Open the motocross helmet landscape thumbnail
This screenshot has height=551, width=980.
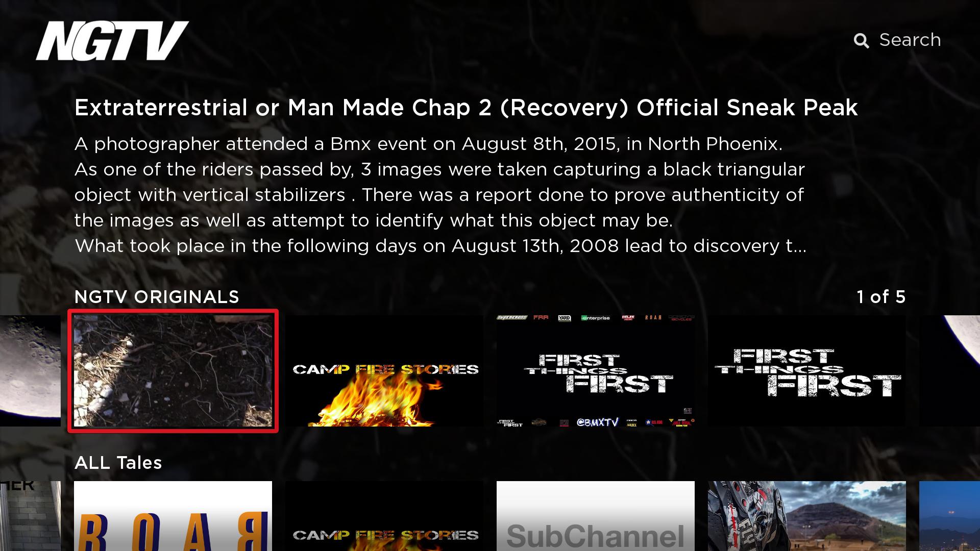[807, 516]
